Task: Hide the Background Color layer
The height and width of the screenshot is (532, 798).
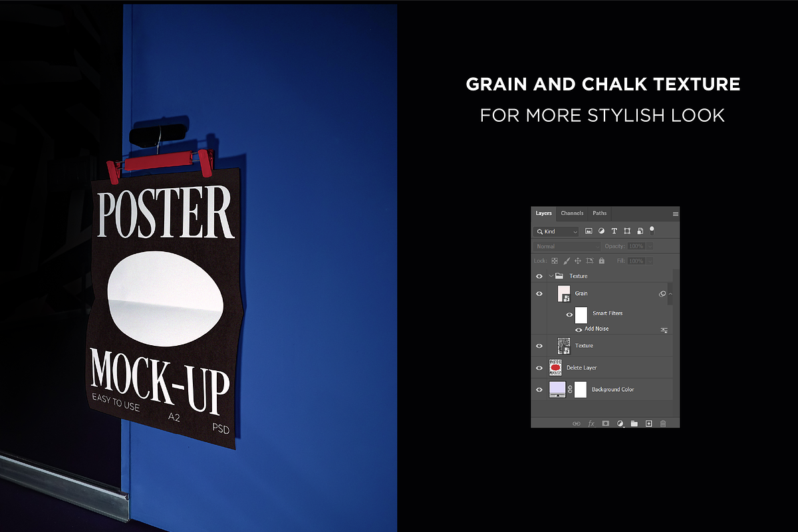Action: tap(539, 390)
